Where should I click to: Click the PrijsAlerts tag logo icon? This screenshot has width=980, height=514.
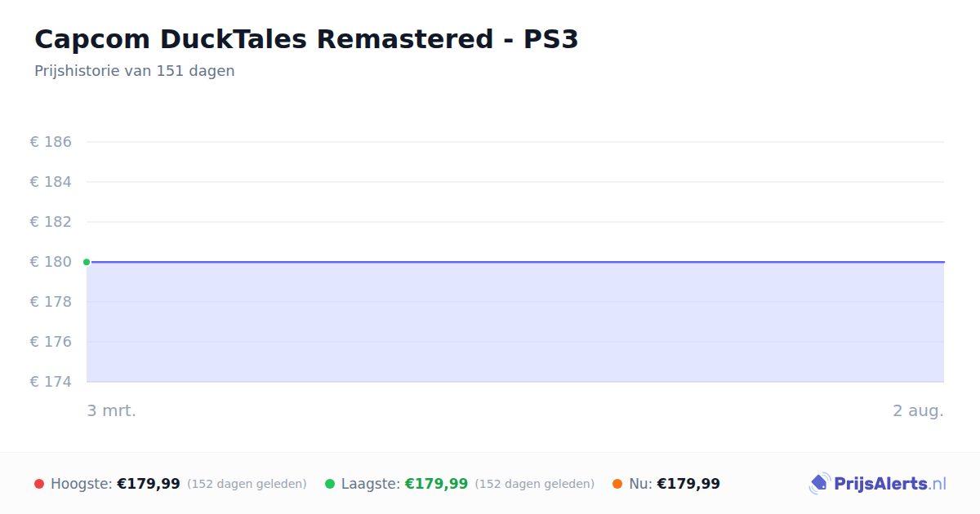coord(819,484)
